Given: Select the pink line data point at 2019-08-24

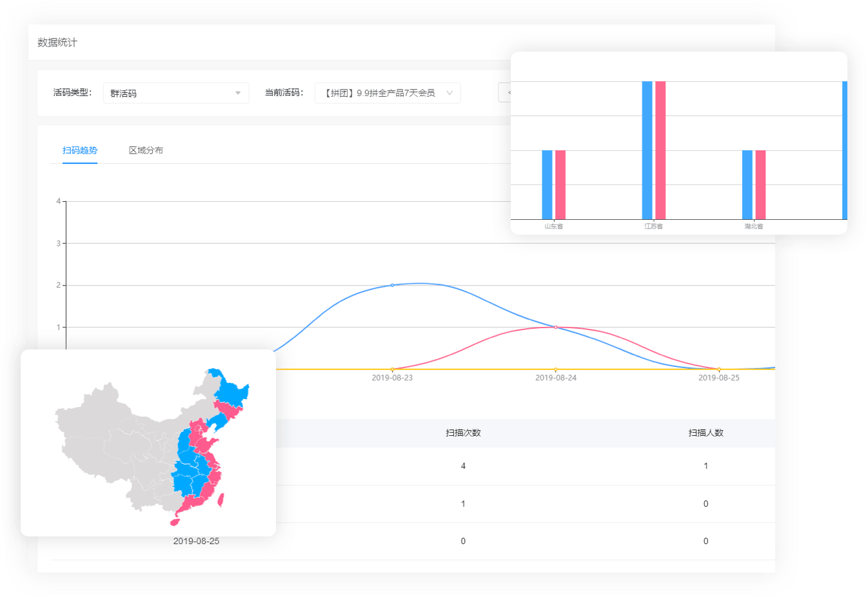Looking at the screenshot, I should coord(555,328).
